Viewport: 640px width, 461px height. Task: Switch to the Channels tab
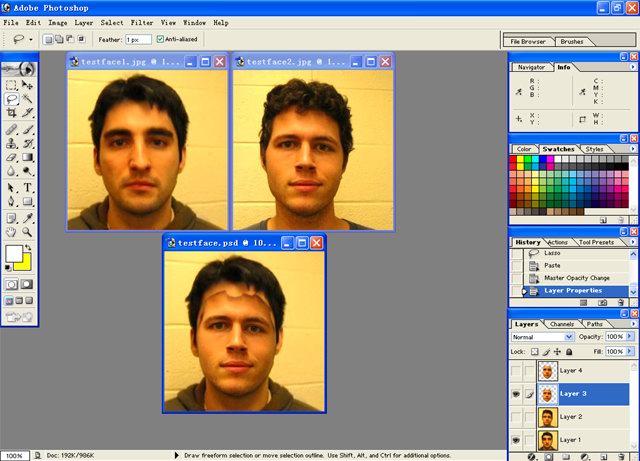pos(562,324)
